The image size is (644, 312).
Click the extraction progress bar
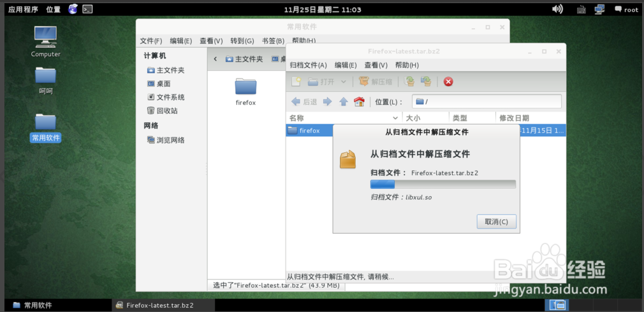(443, 184)
